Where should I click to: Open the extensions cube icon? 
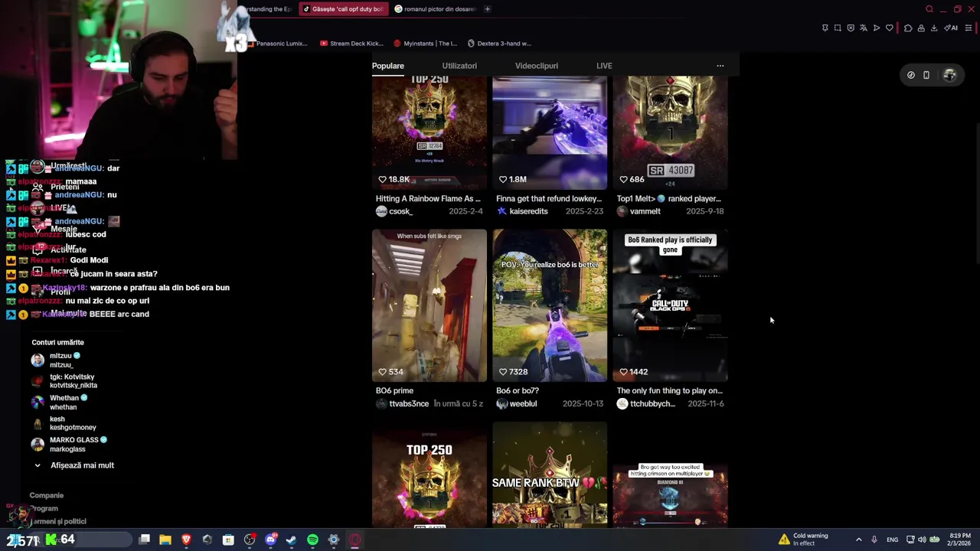[x=908, y=28]
